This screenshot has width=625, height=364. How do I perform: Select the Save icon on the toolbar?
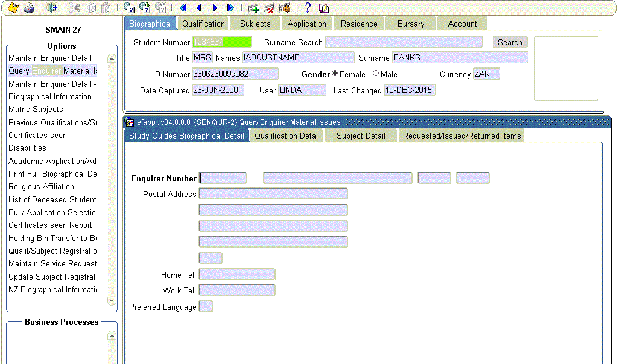click(x=13, y=8)
